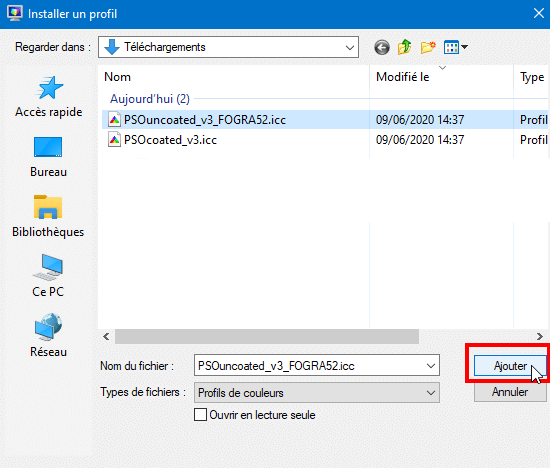The image size is (550, 468).
Task: Close the Installer un profil dialog
Action: 538,13
